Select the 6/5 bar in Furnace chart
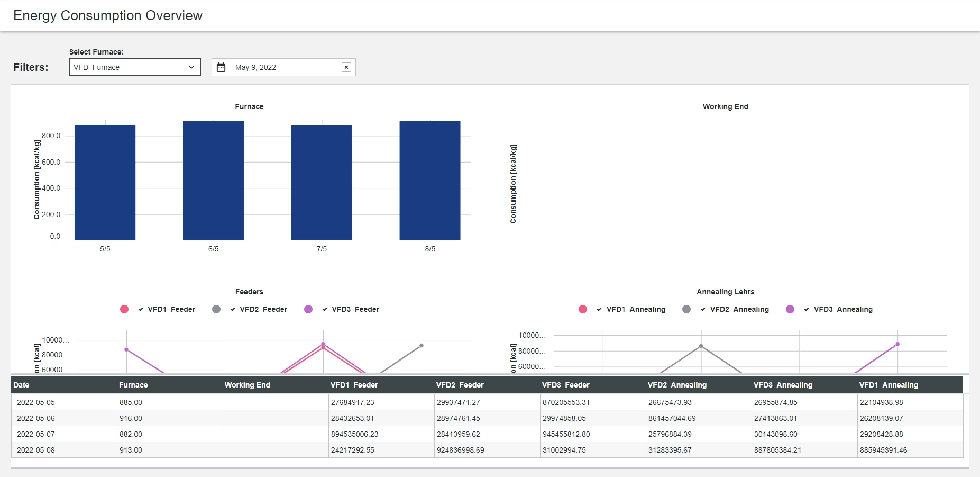The image size is (980, 477). pos(213,181)
